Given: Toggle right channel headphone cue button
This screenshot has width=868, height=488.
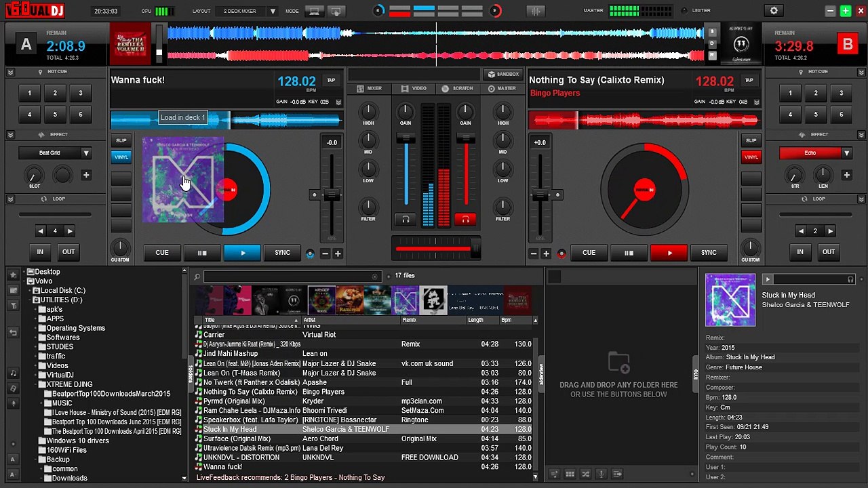Looking at the screenshot, I should click(465, 219).
